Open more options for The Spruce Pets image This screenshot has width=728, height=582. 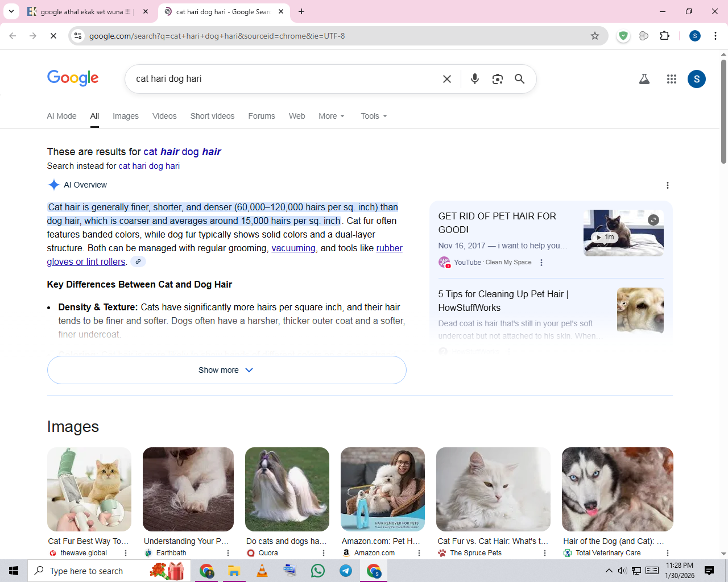tap(545, 553)
